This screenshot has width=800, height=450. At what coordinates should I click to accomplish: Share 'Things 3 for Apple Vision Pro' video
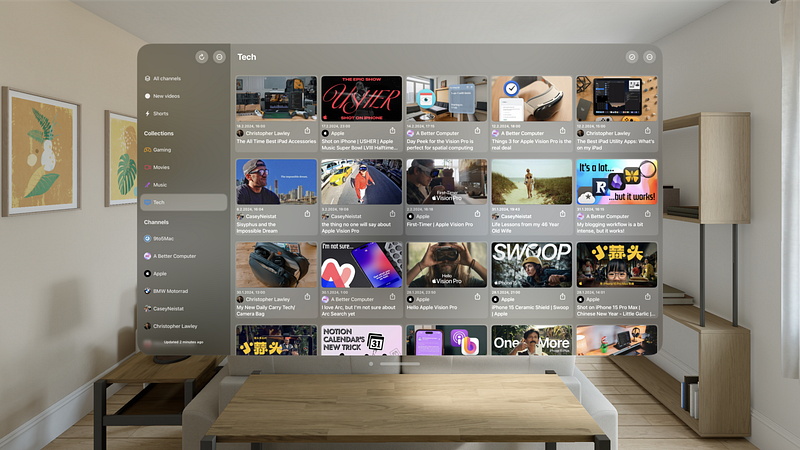click(x=562, y=131)
